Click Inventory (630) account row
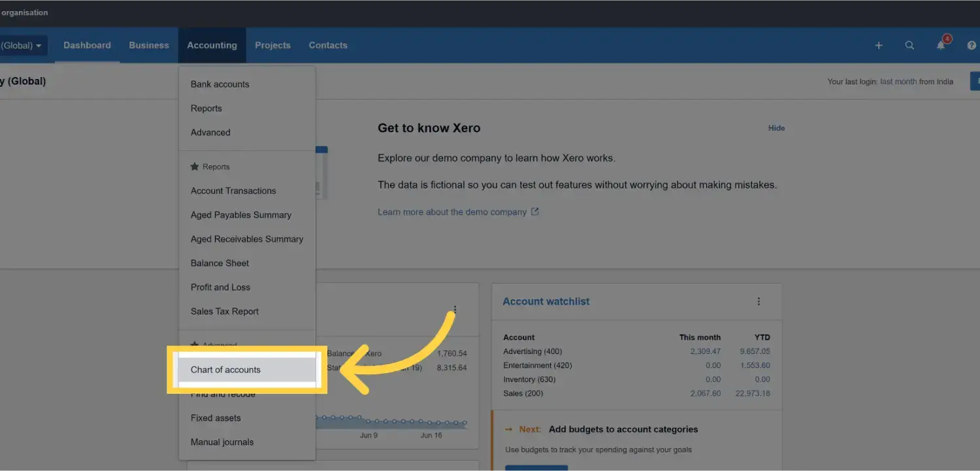 coord(636,380)
